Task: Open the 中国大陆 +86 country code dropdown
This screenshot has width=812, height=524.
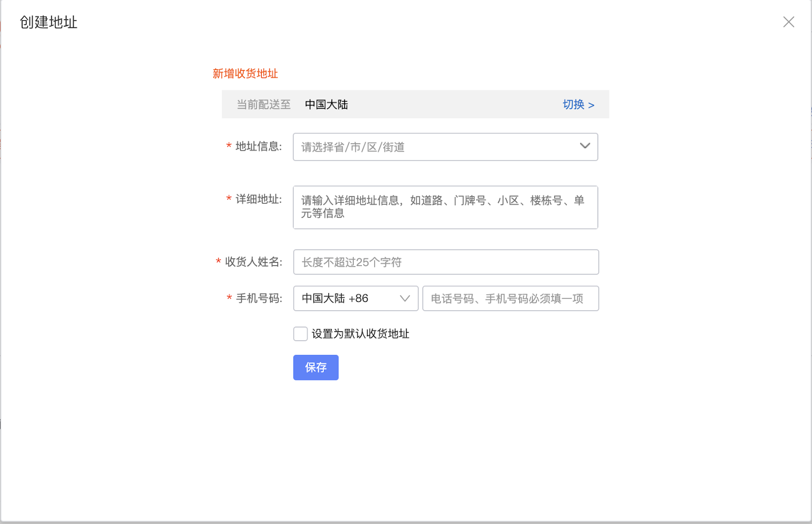Action: click(x=356, y=298)
